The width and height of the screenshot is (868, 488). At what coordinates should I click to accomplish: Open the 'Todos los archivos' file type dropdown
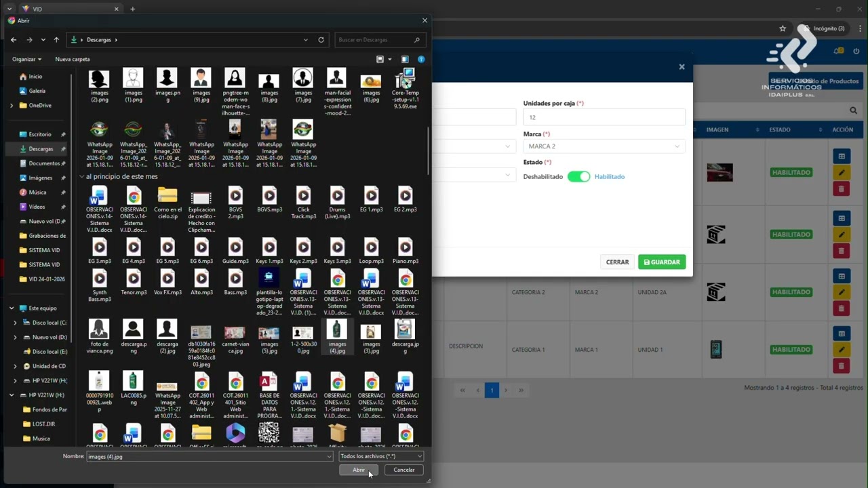[381, 456]
